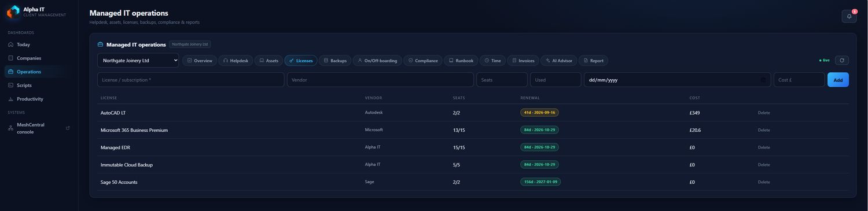Open the Runbook tab
This screenshot has height=211, width=868.
tap(461, 60)
